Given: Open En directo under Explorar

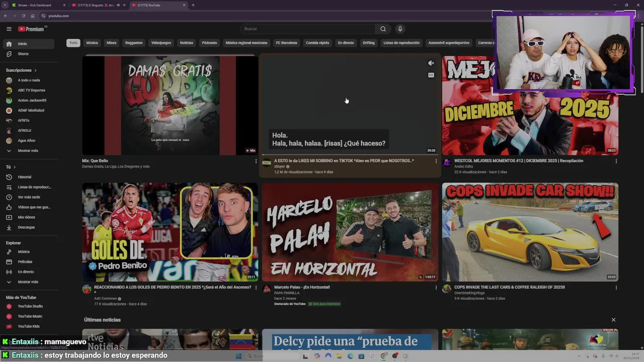Looking at the screenshot, I should [x=30, y=271].
